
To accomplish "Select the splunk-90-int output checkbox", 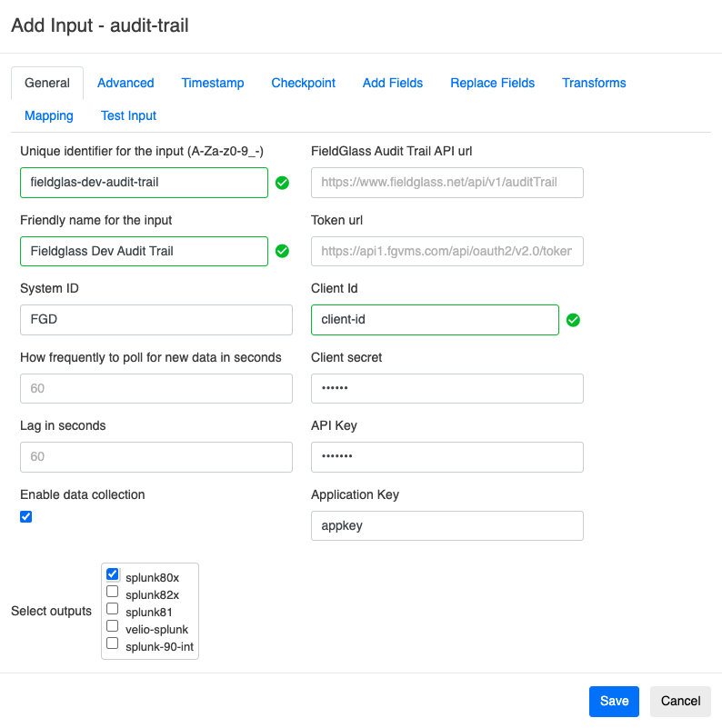I will coord(113,643).
